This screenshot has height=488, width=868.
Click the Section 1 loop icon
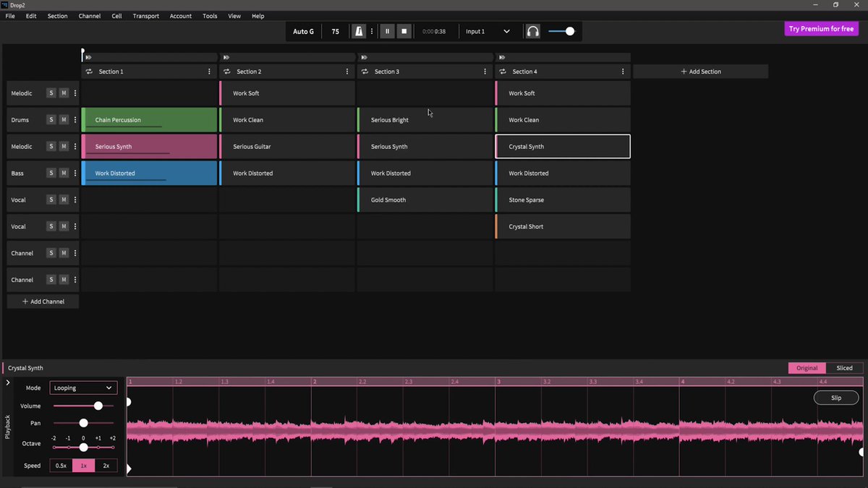pyautogui.click(x=89, y=72)
